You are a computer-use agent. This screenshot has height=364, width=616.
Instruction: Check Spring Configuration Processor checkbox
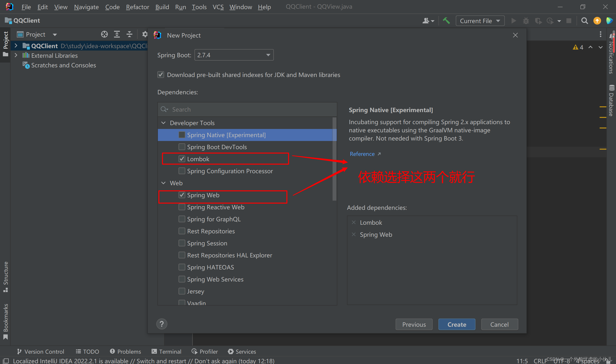tap(182, 171)
